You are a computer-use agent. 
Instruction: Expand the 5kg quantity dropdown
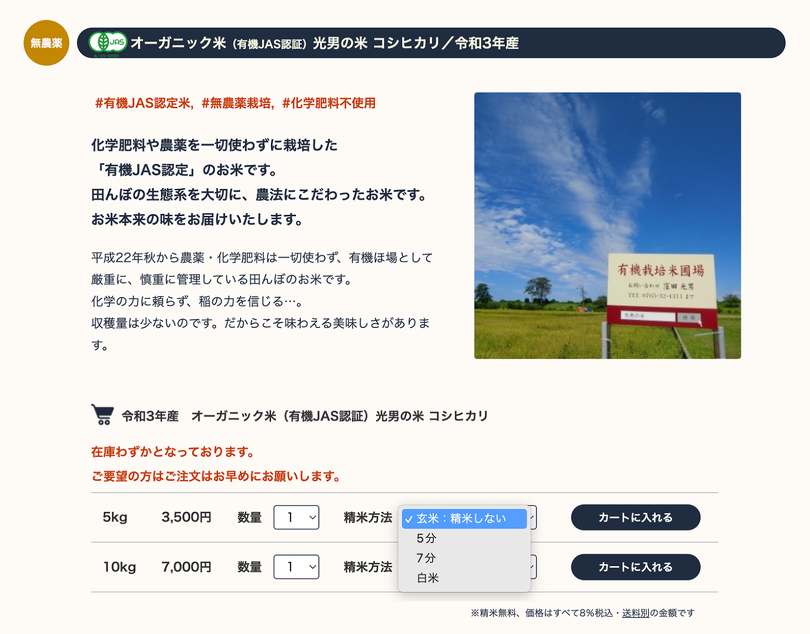(296, 518)
